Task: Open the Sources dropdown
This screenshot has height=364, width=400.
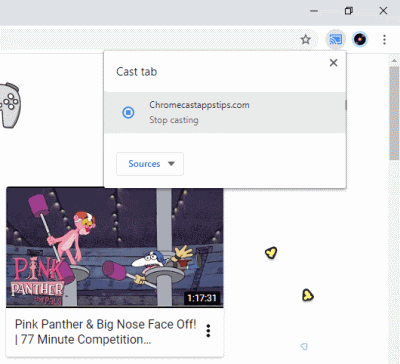Action: pyautogui.click(x=150, y=164)
